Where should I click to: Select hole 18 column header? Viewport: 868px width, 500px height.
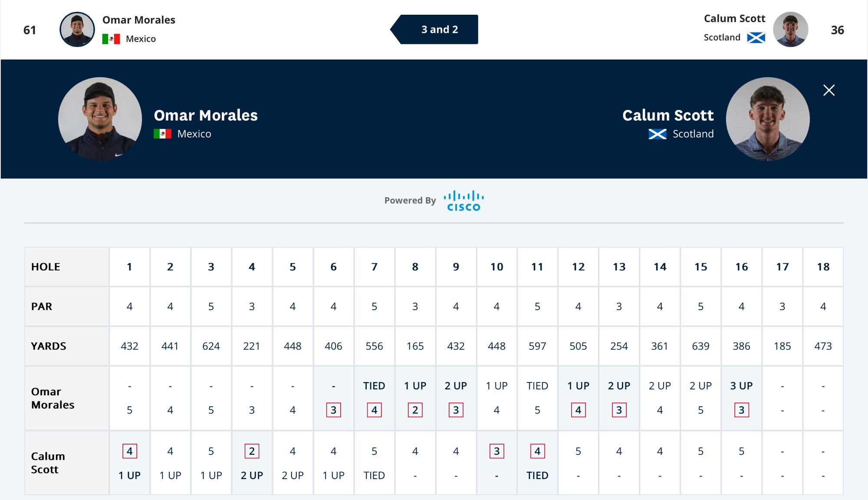[823, 267]
